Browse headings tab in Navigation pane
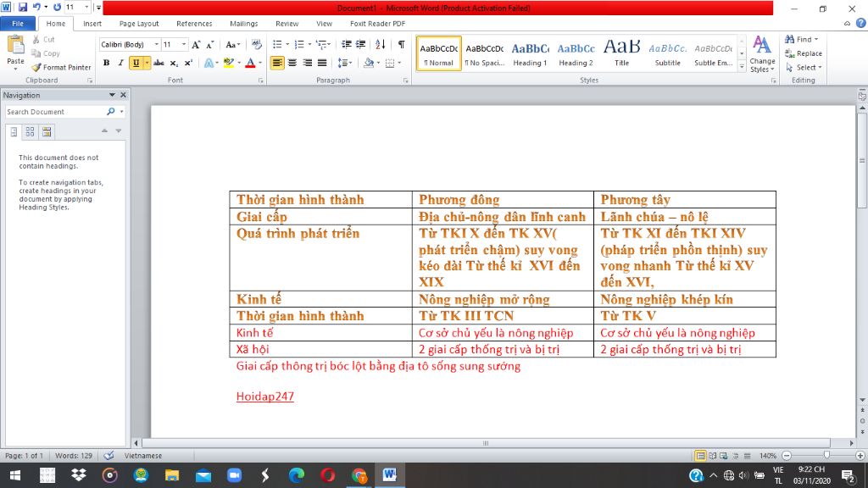Screen dimensions: 868x488 coord(14,131)
